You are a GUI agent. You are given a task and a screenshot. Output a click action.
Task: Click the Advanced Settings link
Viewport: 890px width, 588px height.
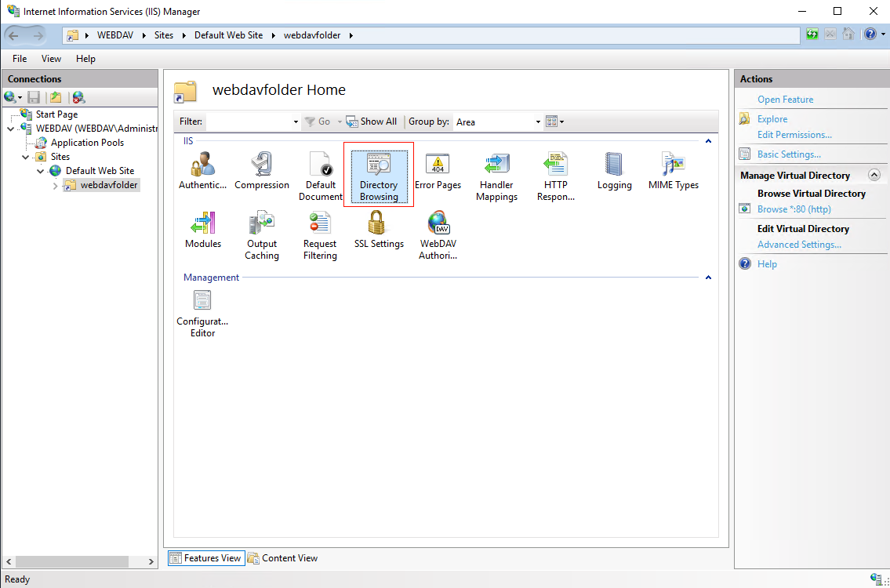(798, 245)
